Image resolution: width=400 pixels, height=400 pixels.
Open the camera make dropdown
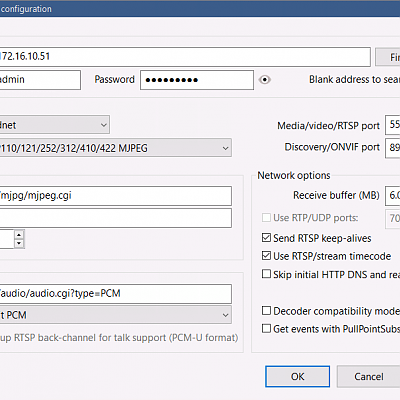[54, 125]
